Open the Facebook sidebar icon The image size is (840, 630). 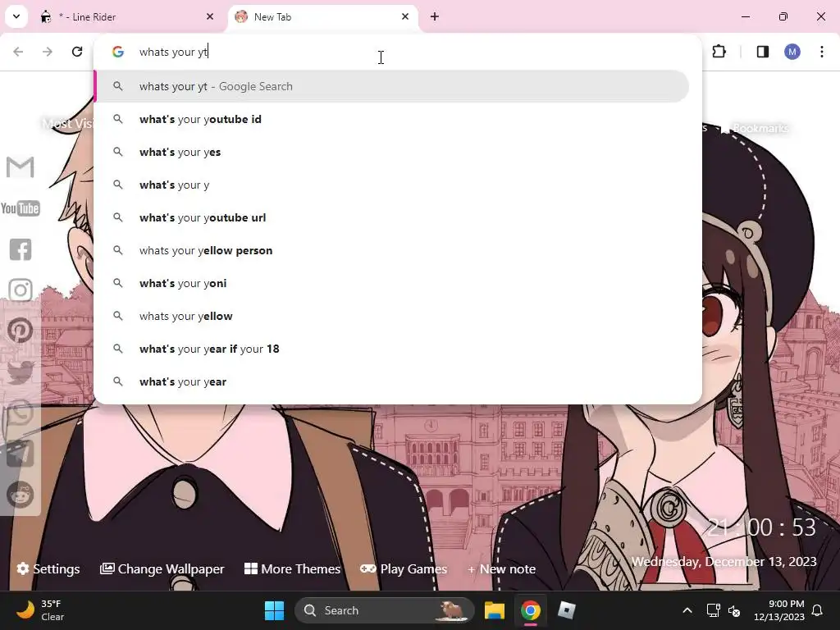21,249
